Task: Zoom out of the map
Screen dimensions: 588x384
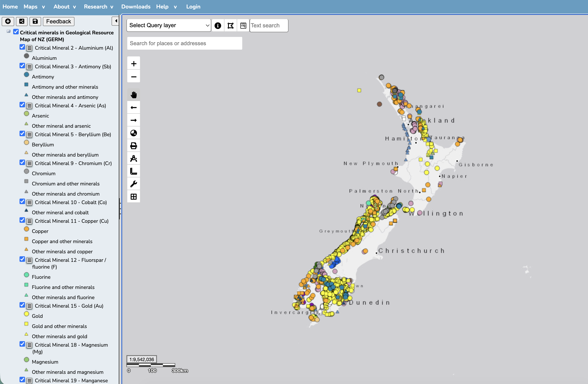Action: (x=134, y=77)
